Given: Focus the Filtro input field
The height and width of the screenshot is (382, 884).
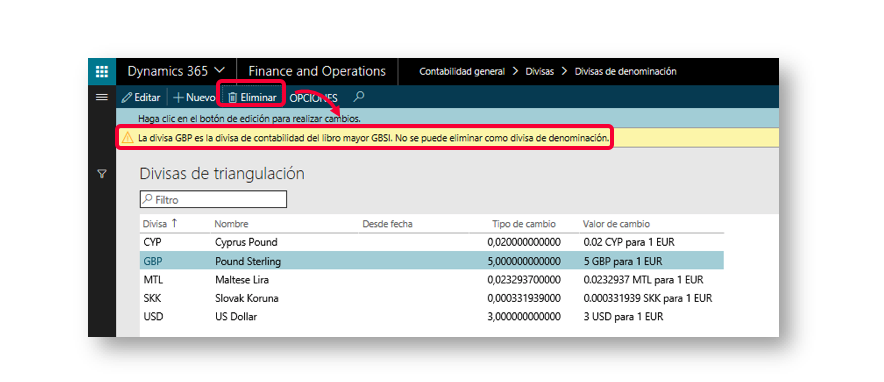Looking at the screenshot, I should (x=213, y=199).
